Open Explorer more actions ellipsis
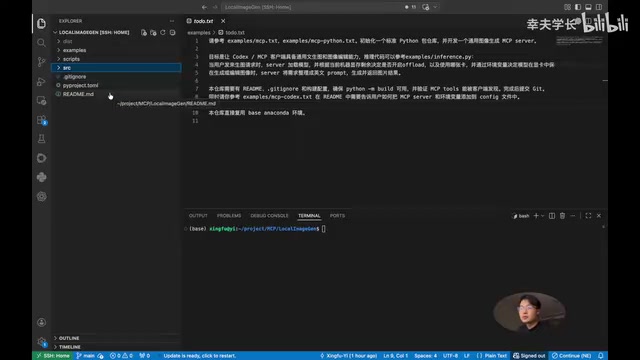 click(171, 21)
